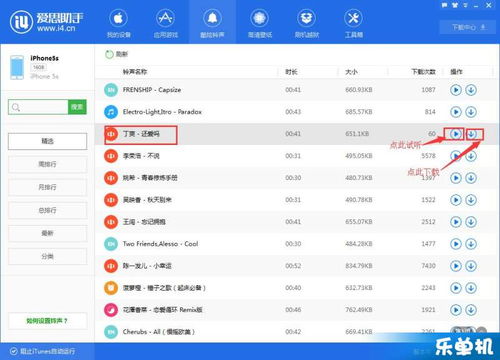Viewport: 500px width, 360px height.
Task: Download the 495.05KB ringtone
Action: click(471, 156)
